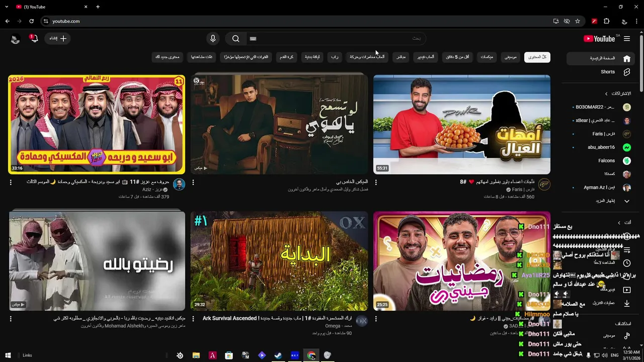644x362 pixels.
Task: Bookmark this page with star icon
Action: pos(578,21)
